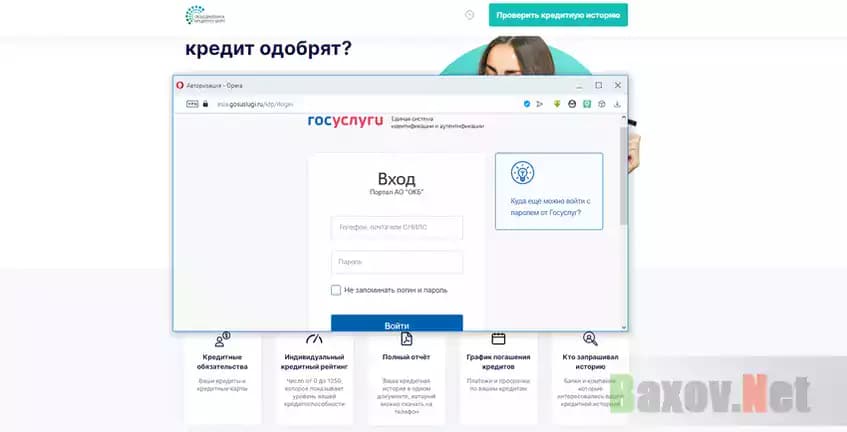Click the credit rating gauge icon
The width and height of the screenshot is (847, 432).
[x=314, y=339]
